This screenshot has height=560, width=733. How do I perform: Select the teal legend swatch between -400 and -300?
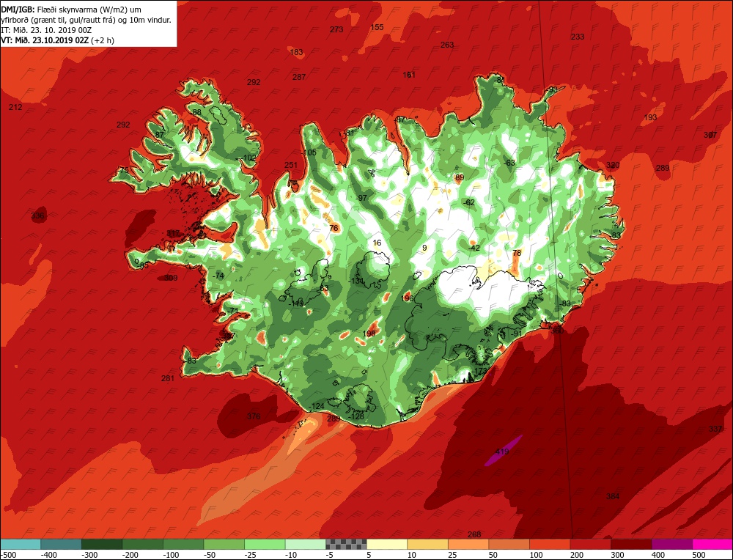[61, 544]
